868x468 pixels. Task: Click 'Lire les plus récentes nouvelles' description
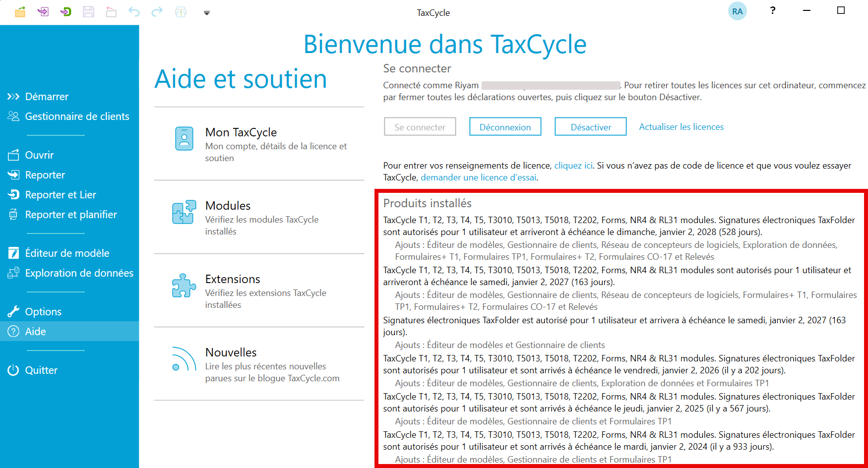[x=272, y=372]
